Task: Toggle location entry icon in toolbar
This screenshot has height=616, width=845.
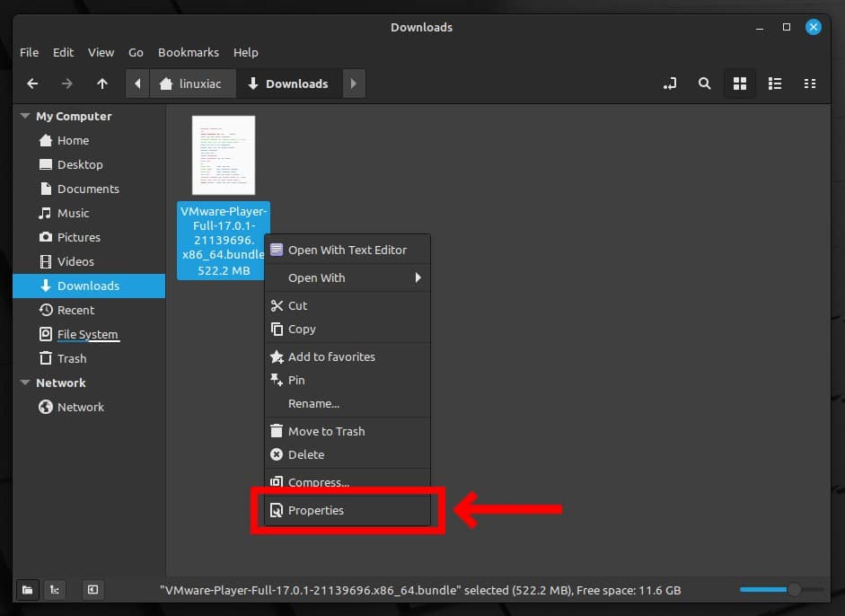Action: [x=670, y=84]
